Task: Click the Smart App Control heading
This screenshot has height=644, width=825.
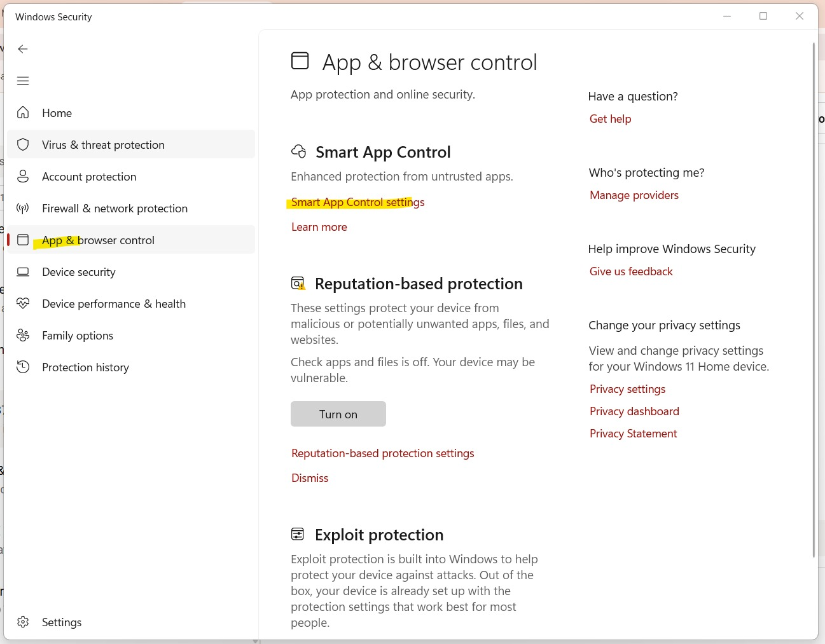Action: coord(383,152)
